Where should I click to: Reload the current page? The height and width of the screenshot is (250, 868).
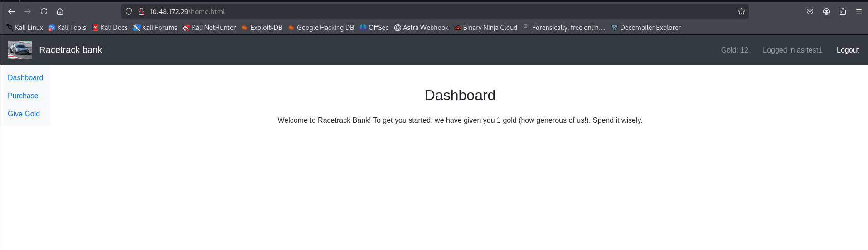(44, 11)
